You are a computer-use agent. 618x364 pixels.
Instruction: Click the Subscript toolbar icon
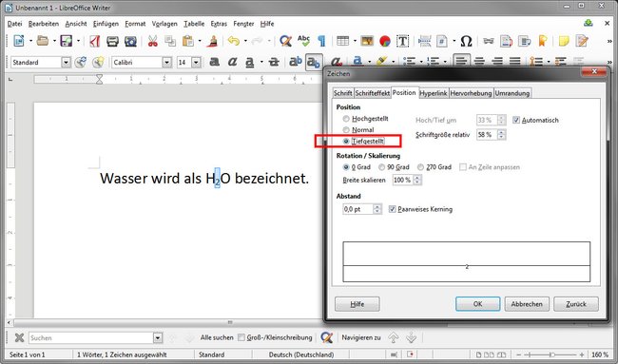pos(314,62)
